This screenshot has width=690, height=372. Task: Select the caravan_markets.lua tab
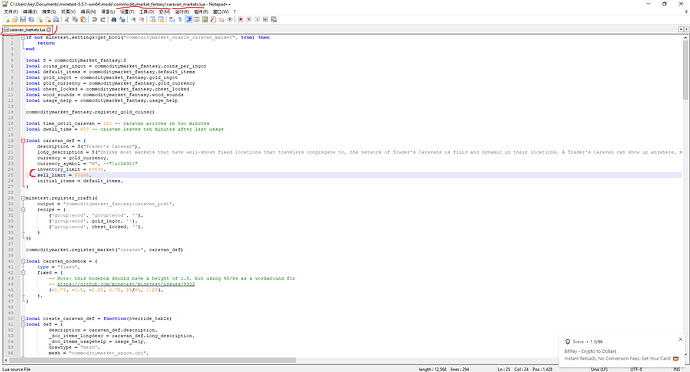coord(26,29)
